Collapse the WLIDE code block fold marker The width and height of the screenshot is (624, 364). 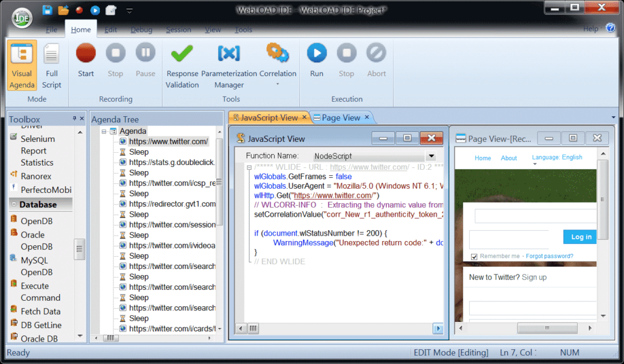249,167
